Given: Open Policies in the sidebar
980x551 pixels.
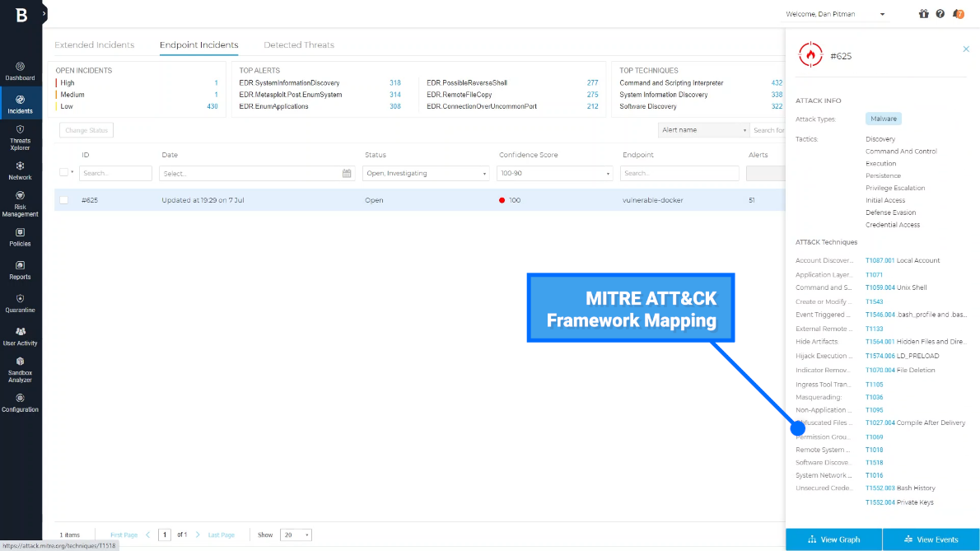Looking at the screenshot, I should [20, 236].
